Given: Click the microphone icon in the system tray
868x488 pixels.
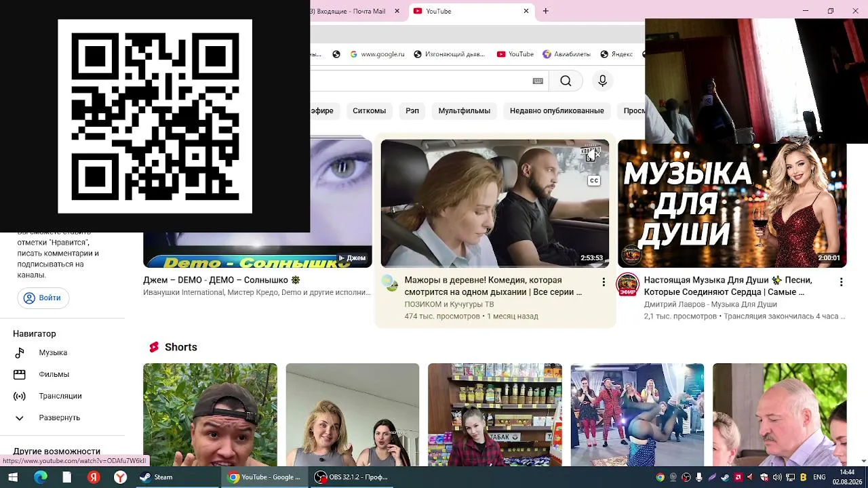Looking at the screenshot, I should coord(699,477).
